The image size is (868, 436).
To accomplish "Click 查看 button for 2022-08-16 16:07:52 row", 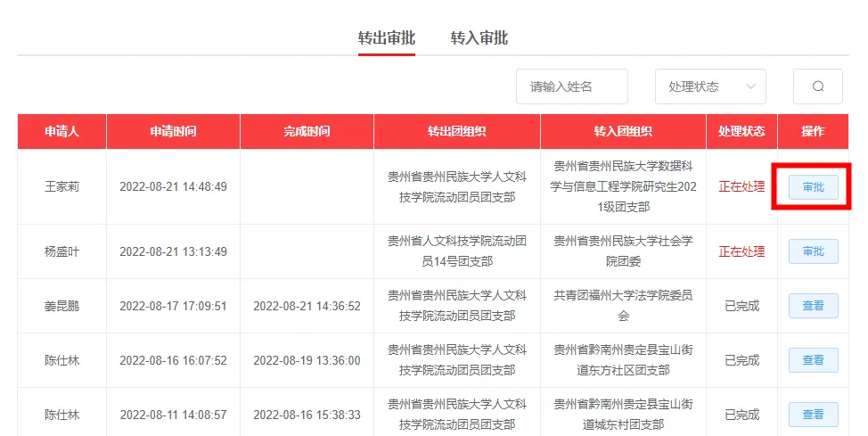I will pos(814,360).
